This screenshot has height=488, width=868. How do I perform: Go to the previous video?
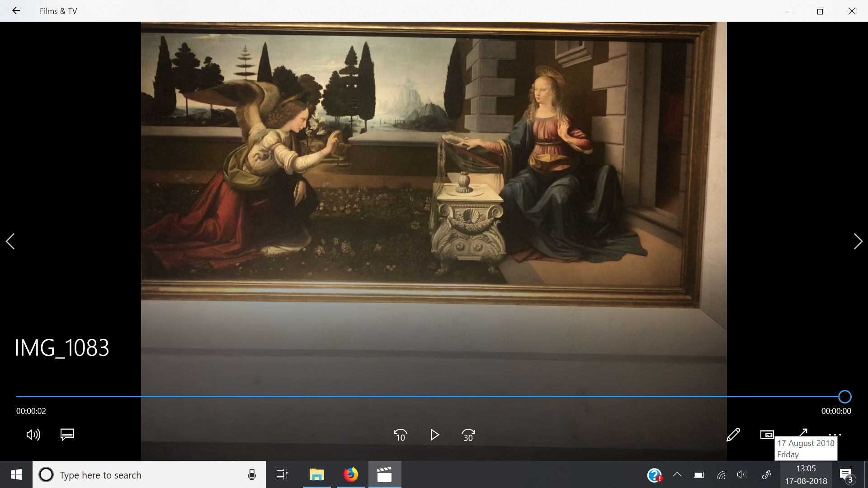pyautogui.click(x=10, y=241)
